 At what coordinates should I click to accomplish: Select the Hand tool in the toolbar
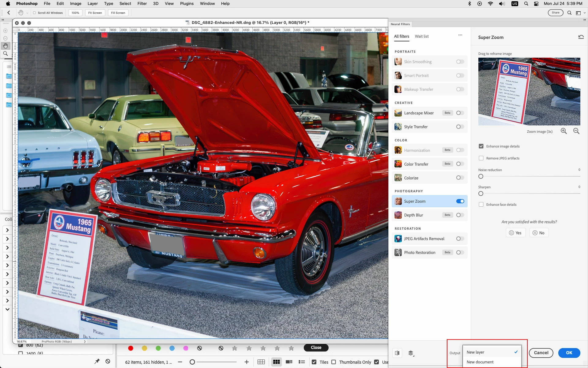(x=6, y=46)
